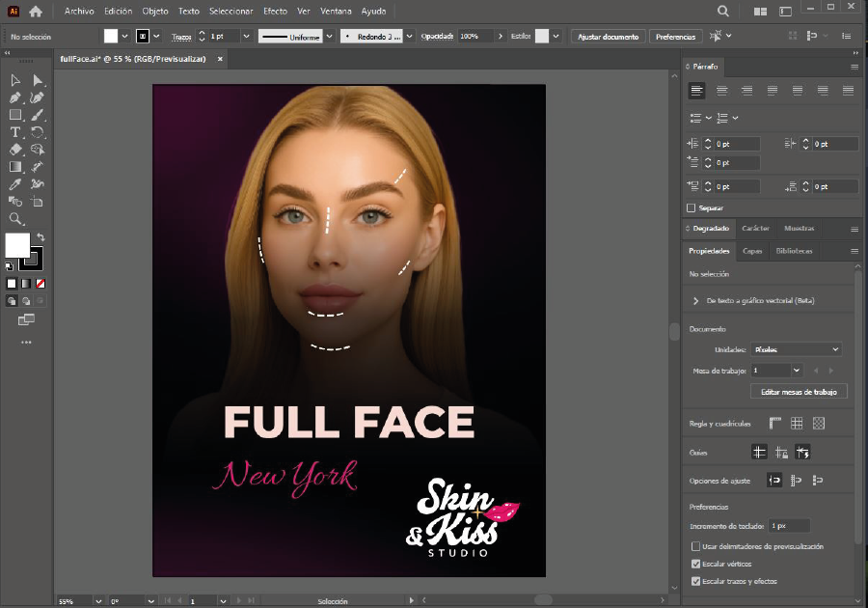Select the Artboard tool

click(38, 202)
